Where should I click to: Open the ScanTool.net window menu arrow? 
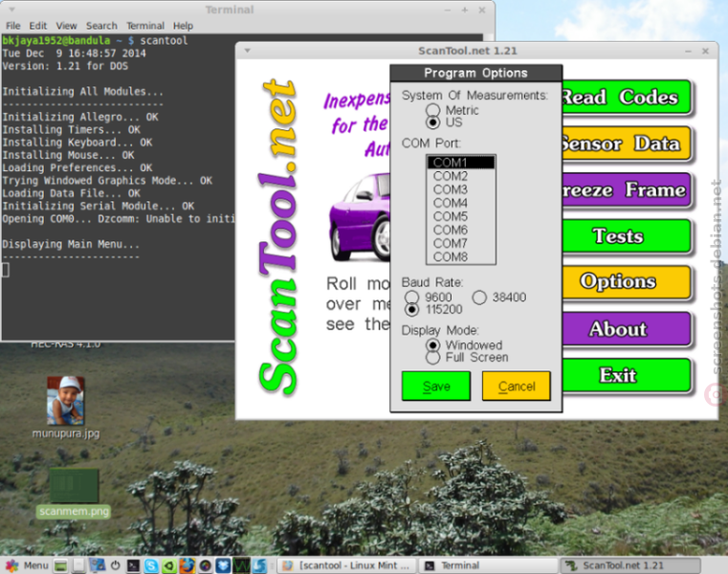click(248, 50)
